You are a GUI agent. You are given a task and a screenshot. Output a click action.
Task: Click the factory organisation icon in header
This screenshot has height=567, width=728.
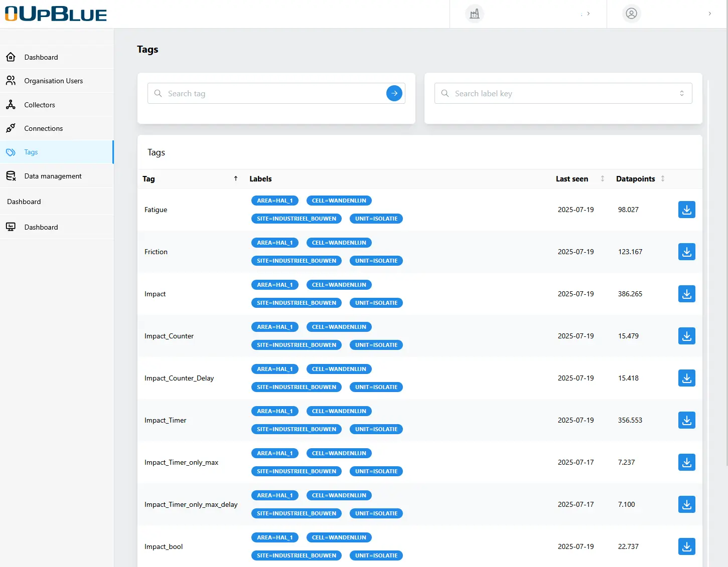pyautogui.click(x=474, y=14)
